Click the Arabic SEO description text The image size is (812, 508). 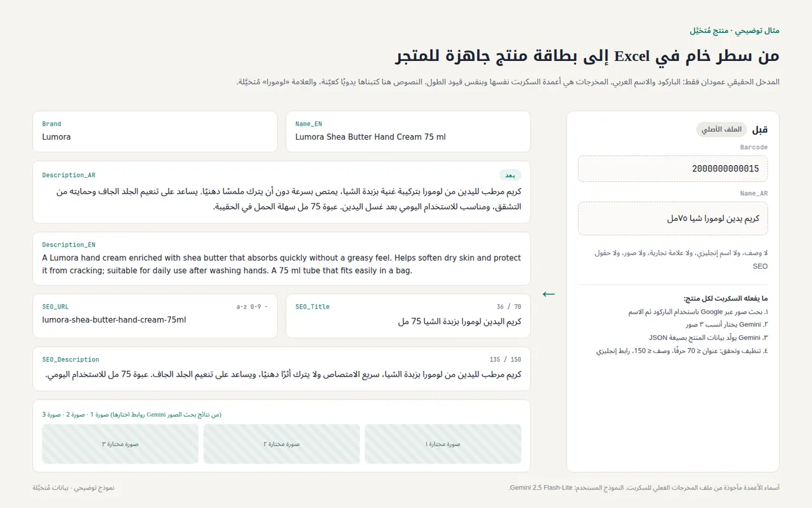(284, 374)
